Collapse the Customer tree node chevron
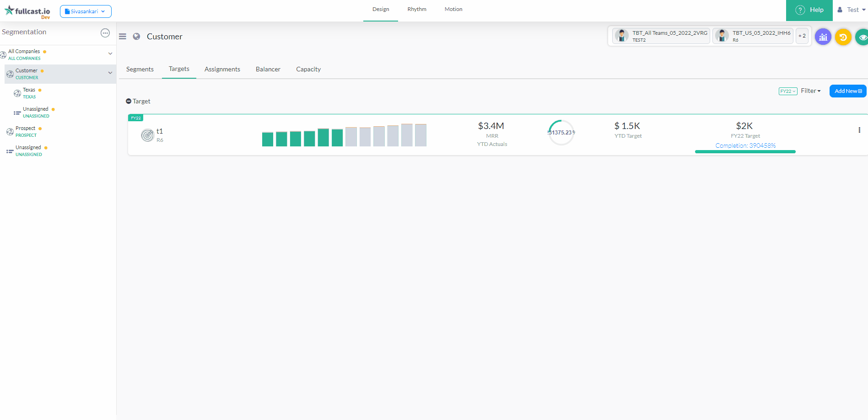 coord(110,72)
